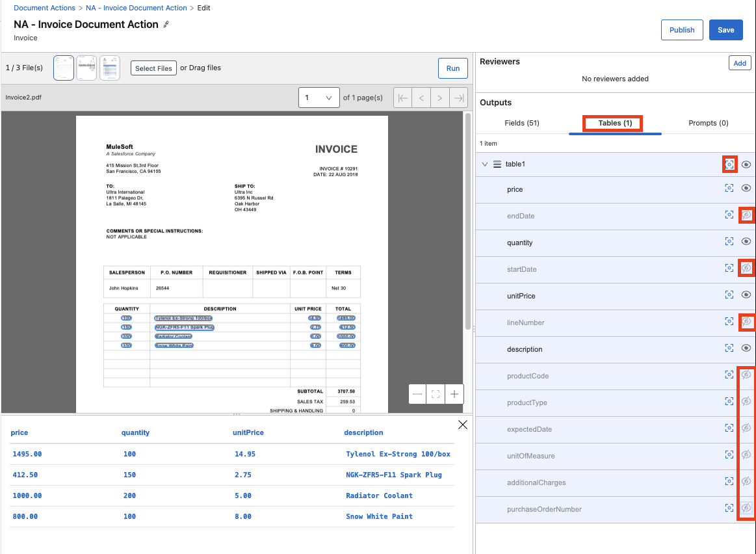The height and width of the screenshot is (554, 756).
Task: Show the productCode column
Action: click(x=746, y=375)
